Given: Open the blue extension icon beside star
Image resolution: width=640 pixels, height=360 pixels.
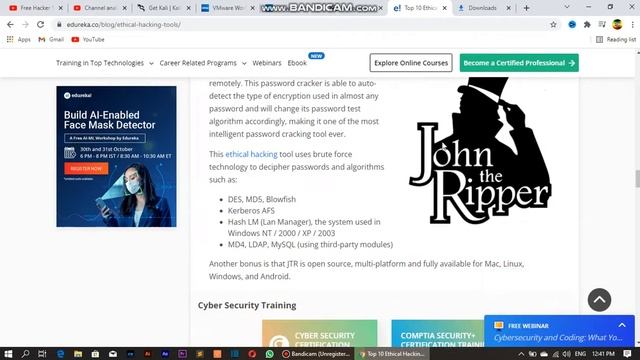Looking at the screenshot, I should 572,24.
